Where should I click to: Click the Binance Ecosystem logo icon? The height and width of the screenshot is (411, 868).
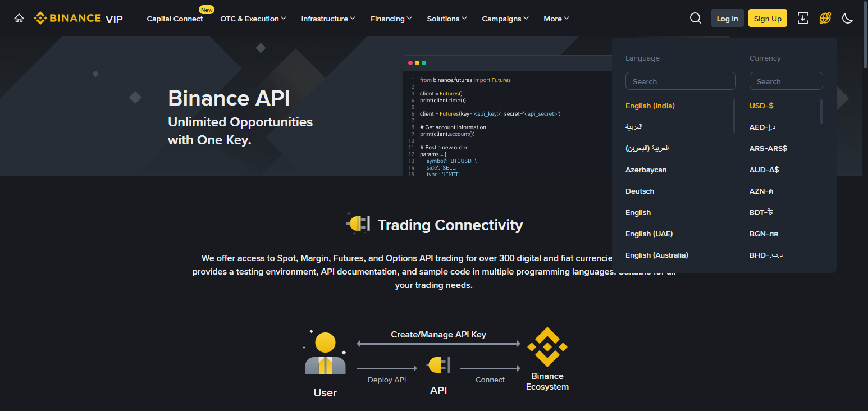tap(547, 347)
